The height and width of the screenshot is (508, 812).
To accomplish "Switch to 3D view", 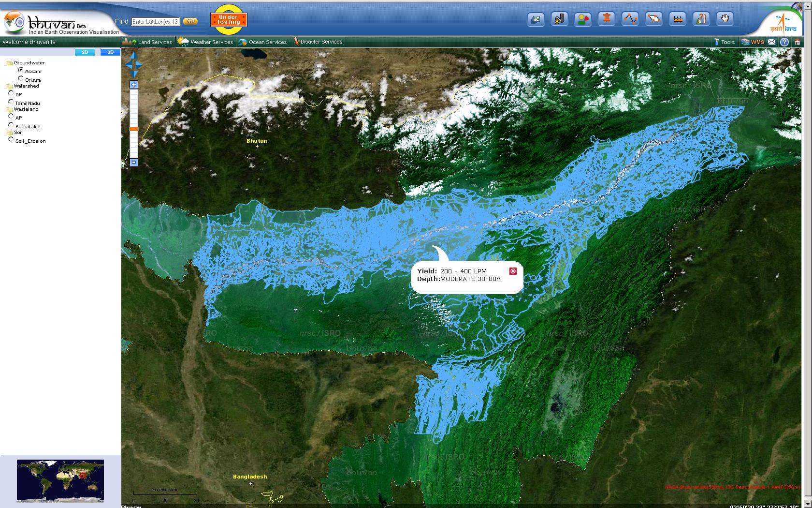I will click(x=110, y=52).
